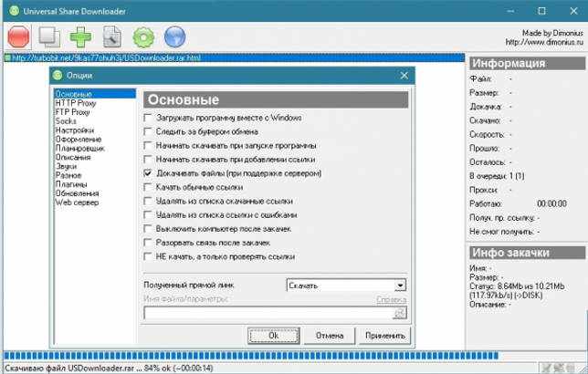The height and width of the screenshot is (374, 588).
Task: Open Настройки options section
Action: pyautogui.click(x=75, y=130)
